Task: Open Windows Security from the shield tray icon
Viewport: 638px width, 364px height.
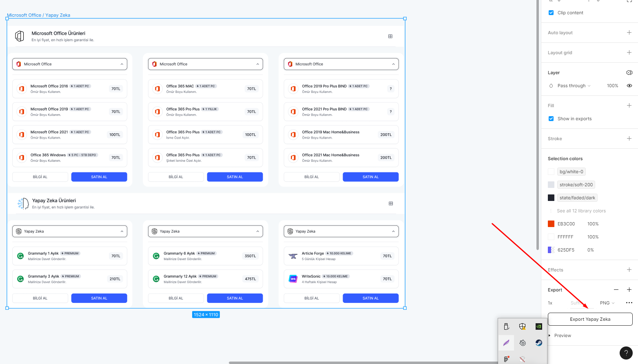Action: click(523, 326)
